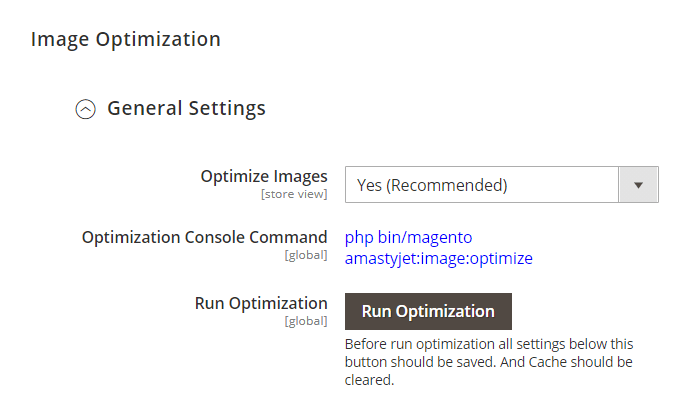The image size is (685, 413).
Task: Click the 'php bin/magento' command text
Action: click(408, 238)
